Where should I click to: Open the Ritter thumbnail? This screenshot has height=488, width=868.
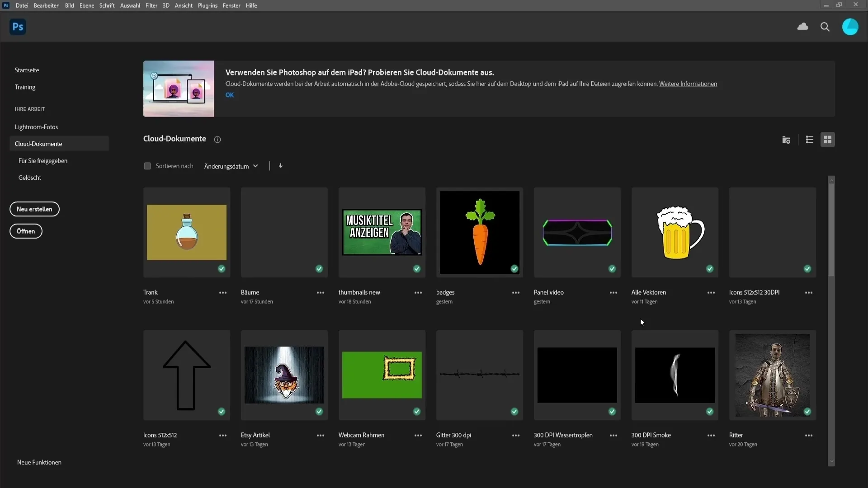pos(773,375)
